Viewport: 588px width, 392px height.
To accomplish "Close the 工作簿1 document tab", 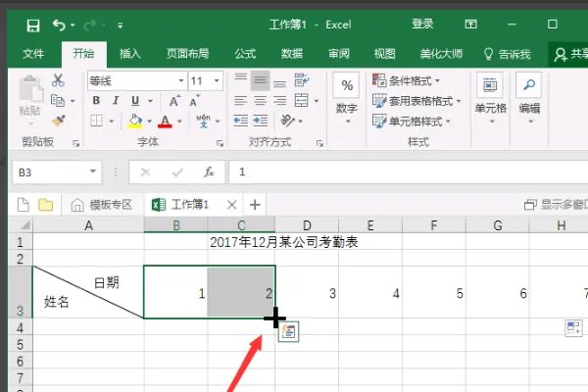I will point(232,205).
